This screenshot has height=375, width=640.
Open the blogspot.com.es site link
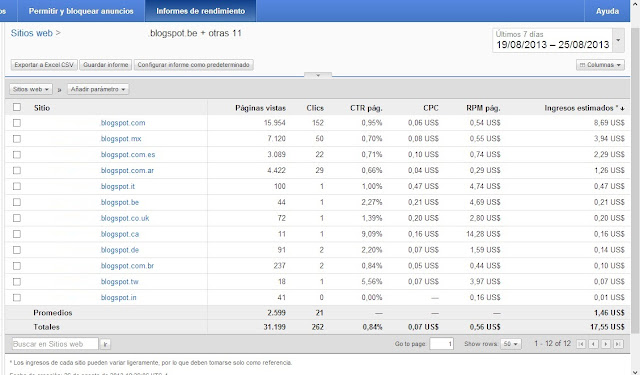point(128,154)
